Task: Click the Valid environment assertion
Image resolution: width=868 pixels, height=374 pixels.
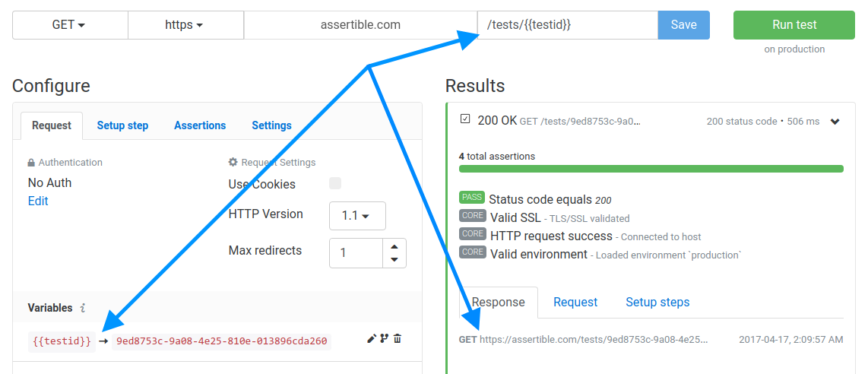Action: [600, 254]
